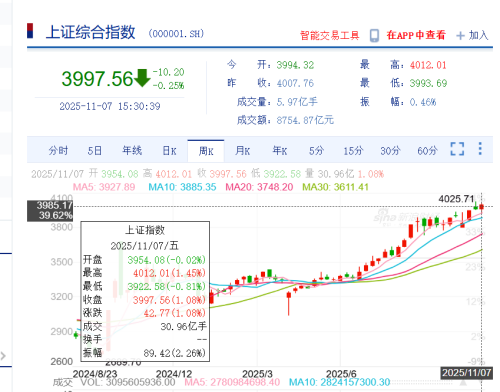Click the 最低 value 3993.69
500x392 pixels.
click(428, 83)
